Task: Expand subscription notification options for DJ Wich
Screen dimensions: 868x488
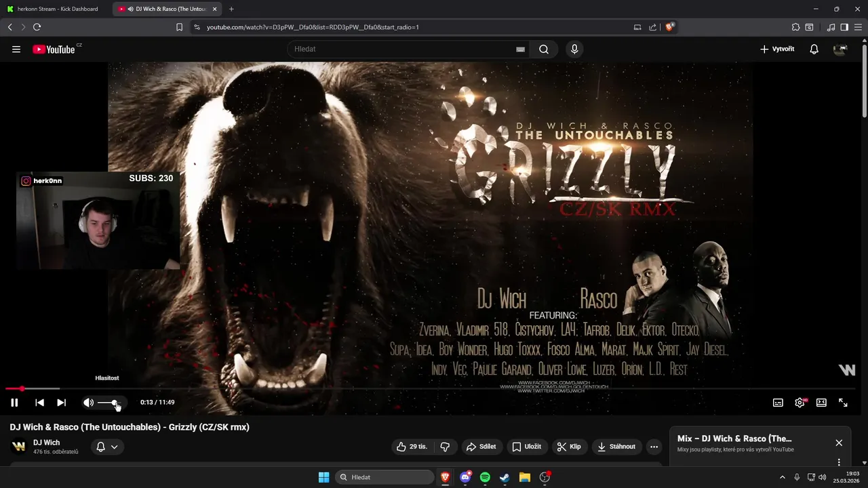Action: 107,447
